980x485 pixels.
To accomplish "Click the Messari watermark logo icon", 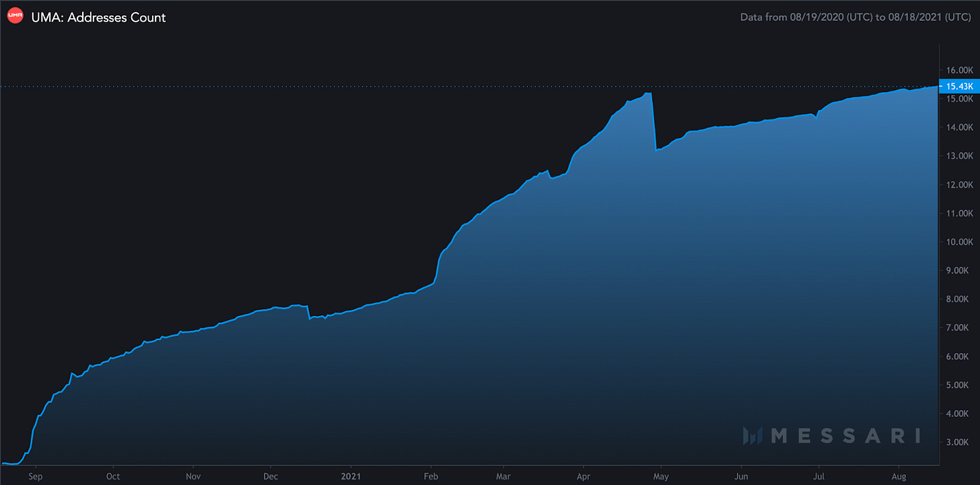I will [x=753, y=436].
